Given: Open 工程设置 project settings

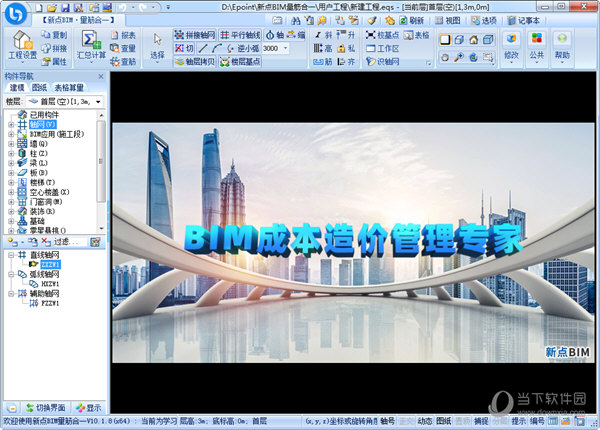Looking at the screenshot, I should coord(22,46).
